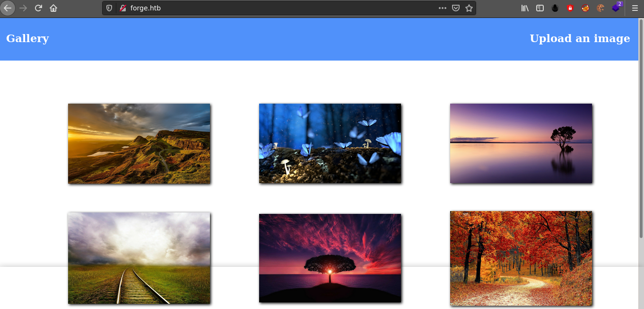Open the Library bookmarks and history icon
Screen dimensions: 644x309
click(525, 8)
